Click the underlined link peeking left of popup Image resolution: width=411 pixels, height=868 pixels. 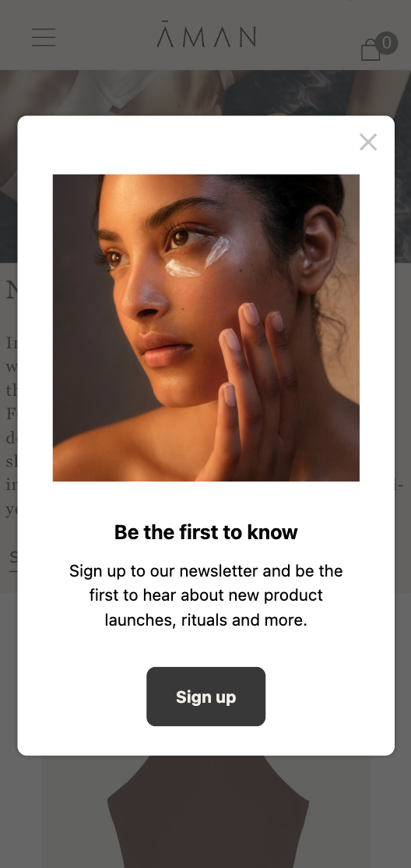[12, 558]
